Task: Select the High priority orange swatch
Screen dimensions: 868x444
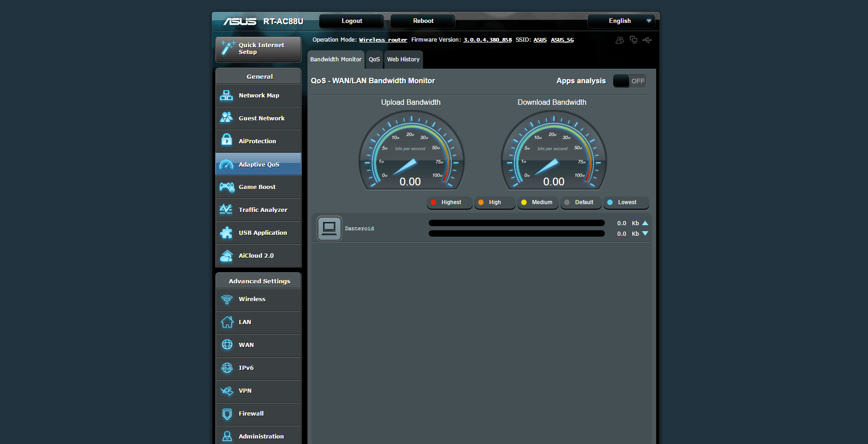Action: (481, 202)
